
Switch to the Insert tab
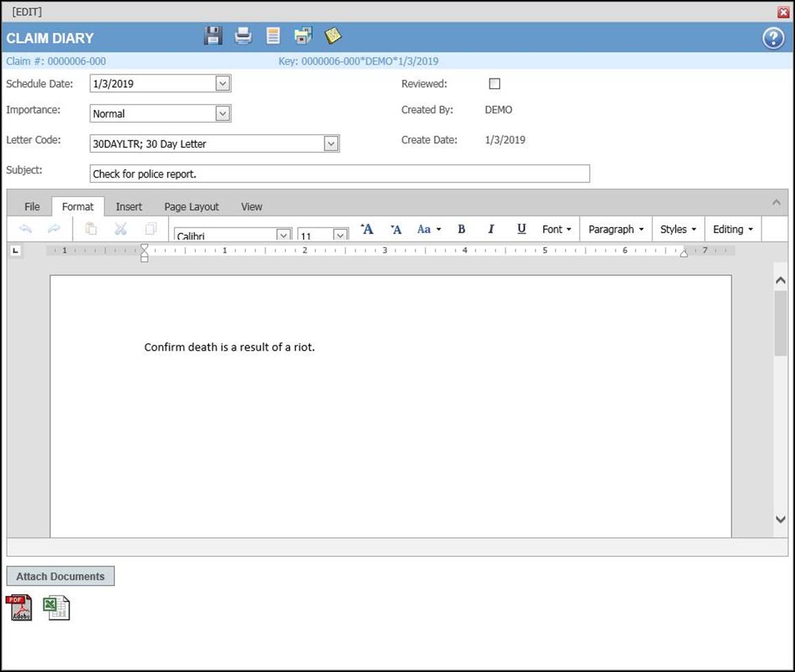tap(129, 206)
